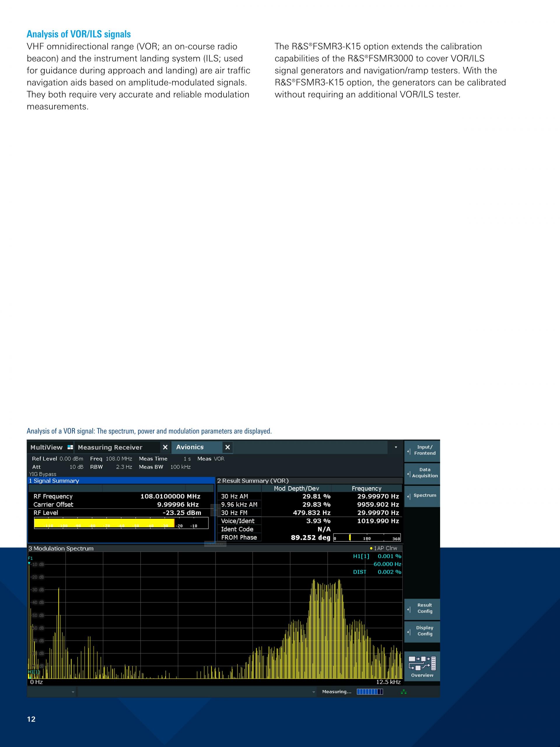This screenshot has height=747, width=560.
Task: Switch to the Measuring Receiver tab
Action: (110, 447)
